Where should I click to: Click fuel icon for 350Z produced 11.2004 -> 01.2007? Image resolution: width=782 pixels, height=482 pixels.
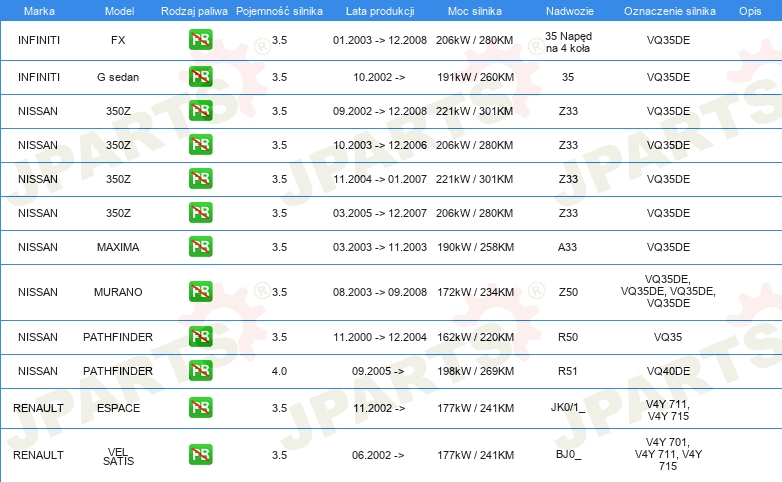pyautogui.click(x=200, y=179)
